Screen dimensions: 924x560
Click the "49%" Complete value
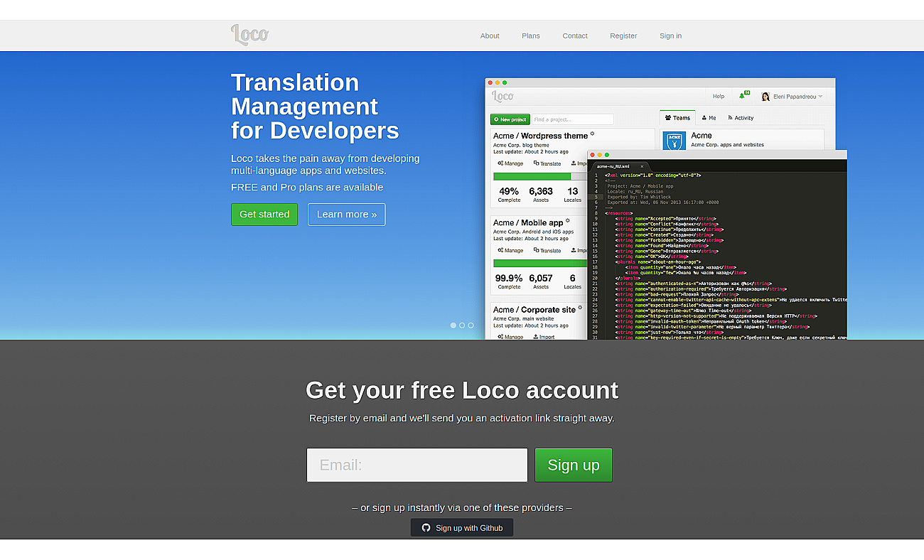509,191
